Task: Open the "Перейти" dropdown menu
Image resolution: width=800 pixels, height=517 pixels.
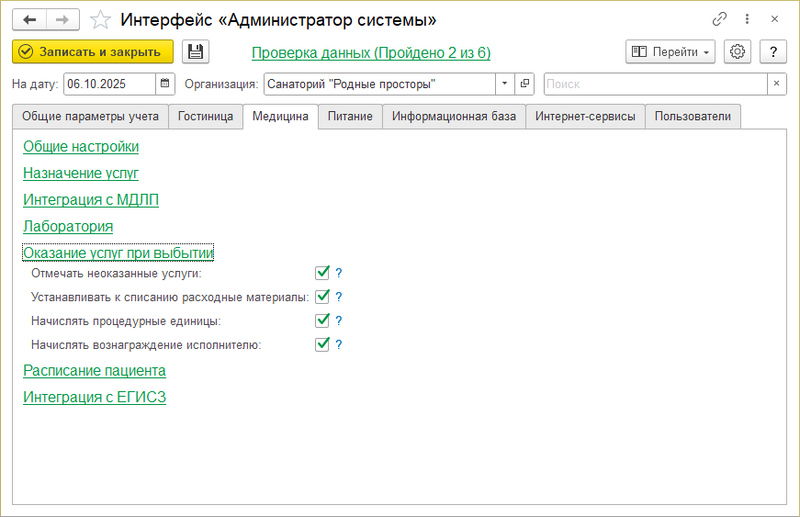Action: 670,52
